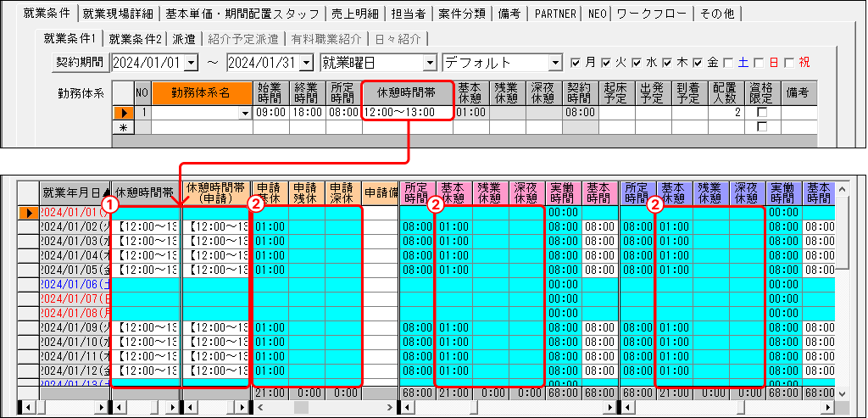Click the new row asterisk selector
The height and width of the screenshot is (418, 868).
pos(124,127)
